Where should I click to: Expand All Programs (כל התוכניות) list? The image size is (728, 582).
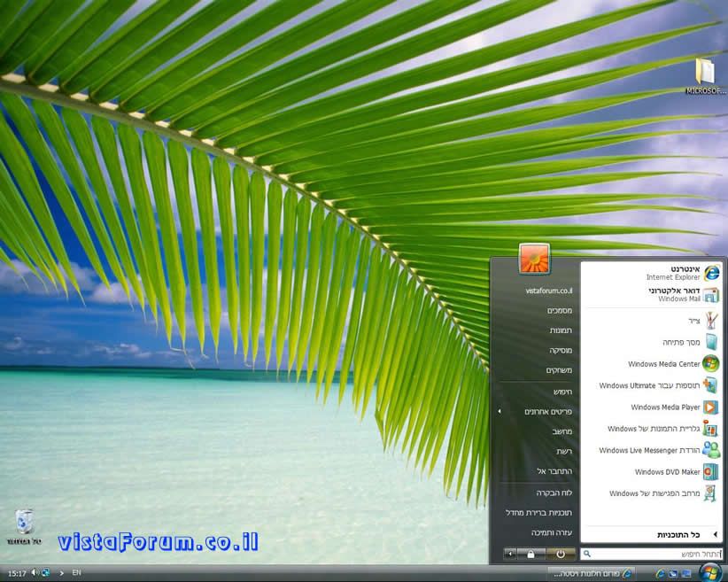click(678, 535)
